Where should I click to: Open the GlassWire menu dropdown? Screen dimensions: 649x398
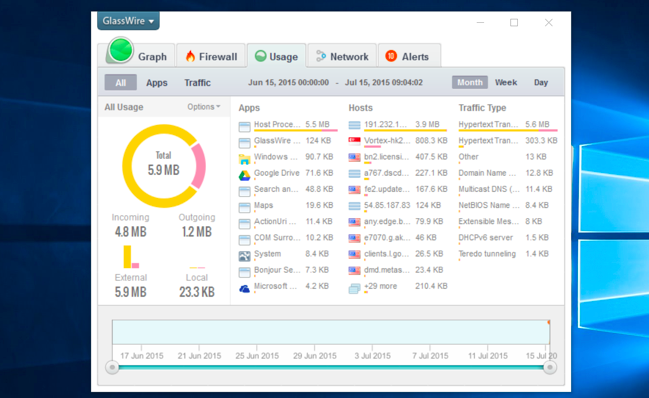[x=128, y=21]
